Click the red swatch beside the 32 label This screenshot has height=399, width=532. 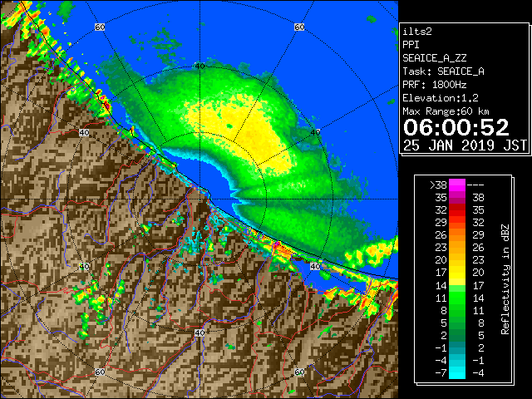[x=457, y=210]
